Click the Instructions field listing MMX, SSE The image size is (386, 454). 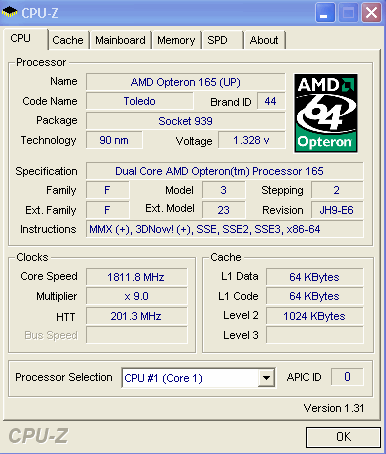click(x=225, y=229)
